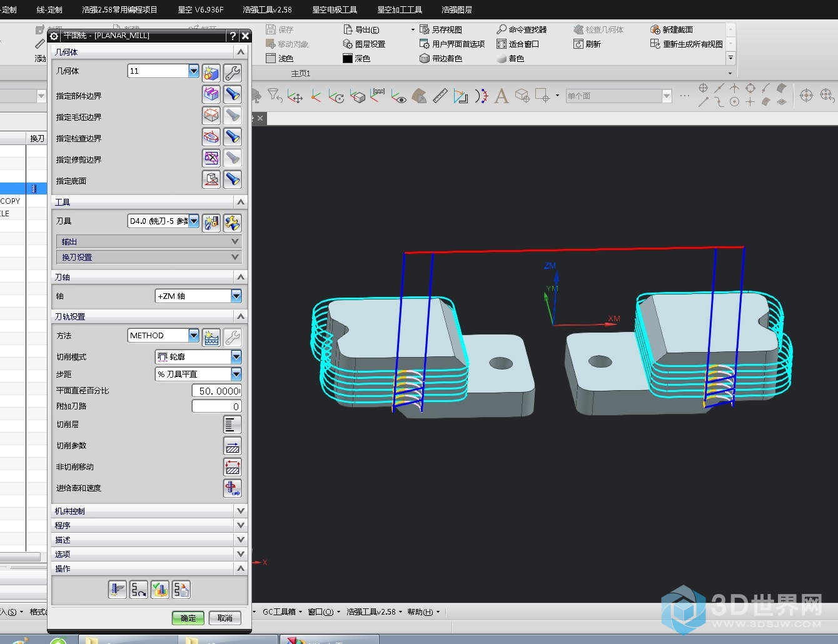Expand the 选项 section
The image size is (838, 644).
point(149,554)
